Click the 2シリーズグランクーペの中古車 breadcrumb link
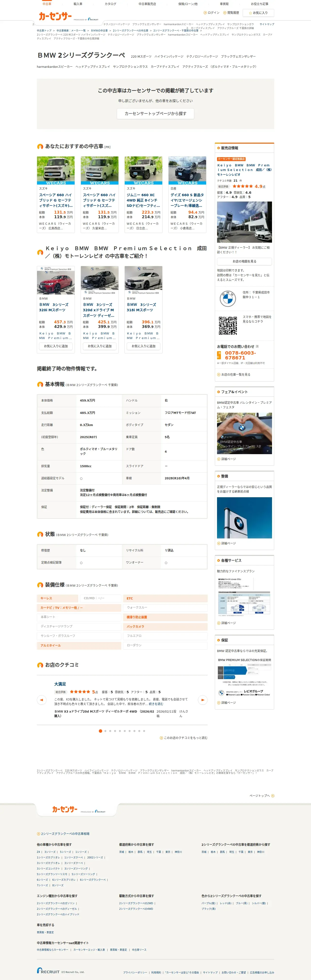 click(x=131, y=31)
